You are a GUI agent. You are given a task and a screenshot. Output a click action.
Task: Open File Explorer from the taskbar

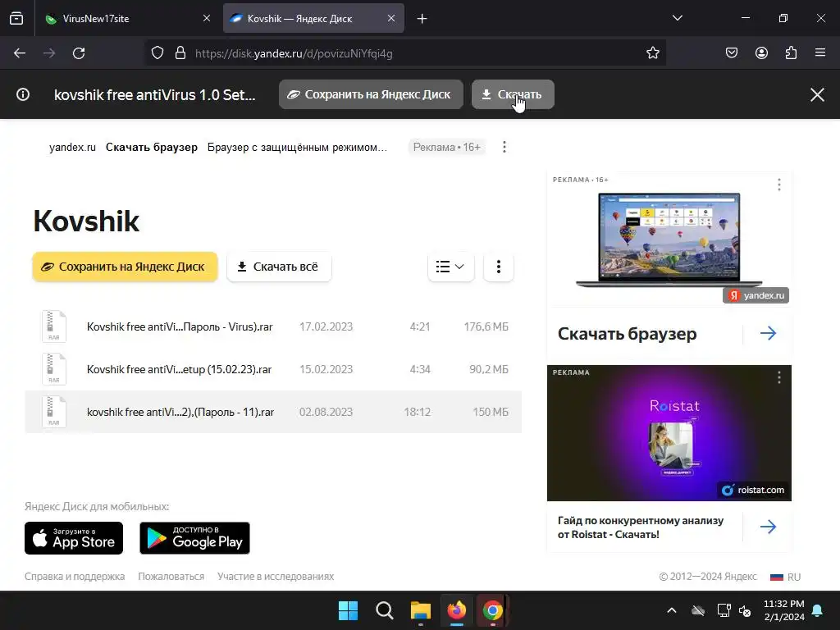[421, 610]
